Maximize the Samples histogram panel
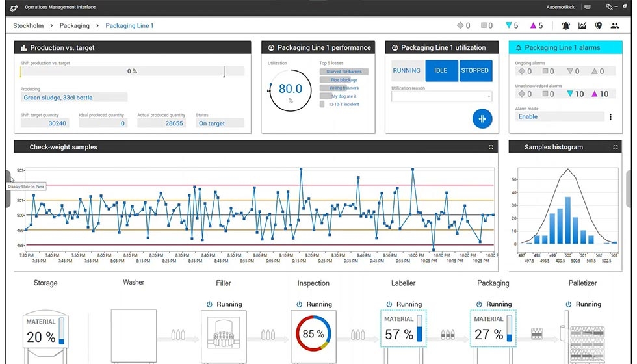 coord(619,148)
